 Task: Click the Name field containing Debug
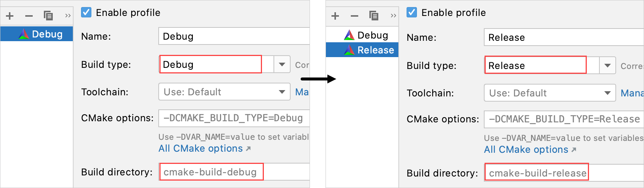234,36
